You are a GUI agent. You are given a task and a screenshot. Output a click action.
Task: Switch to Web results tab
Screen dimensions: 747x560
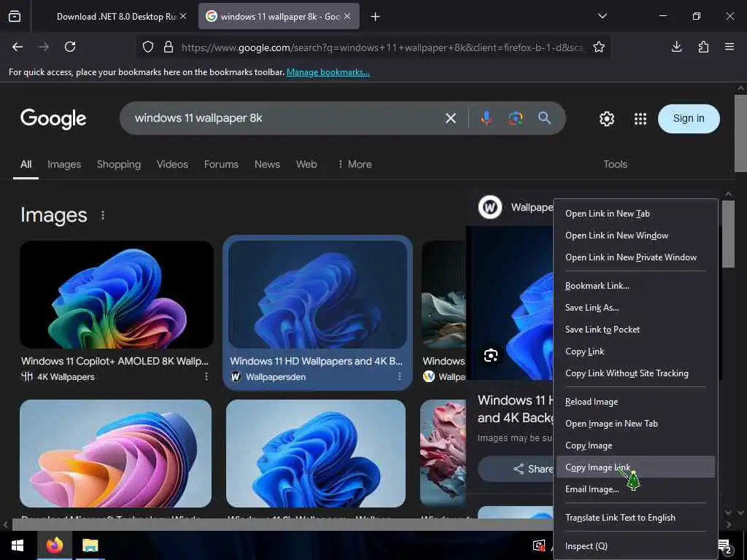306,164
